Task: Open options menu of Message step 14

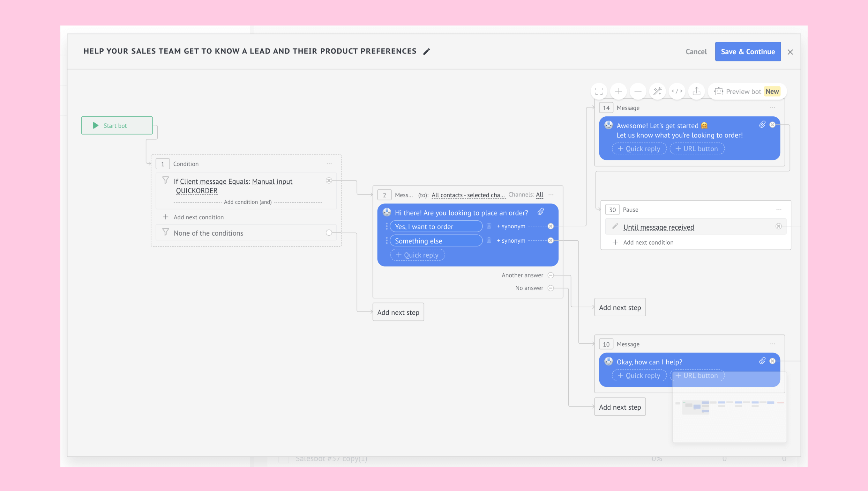Action: pos(773,107)
